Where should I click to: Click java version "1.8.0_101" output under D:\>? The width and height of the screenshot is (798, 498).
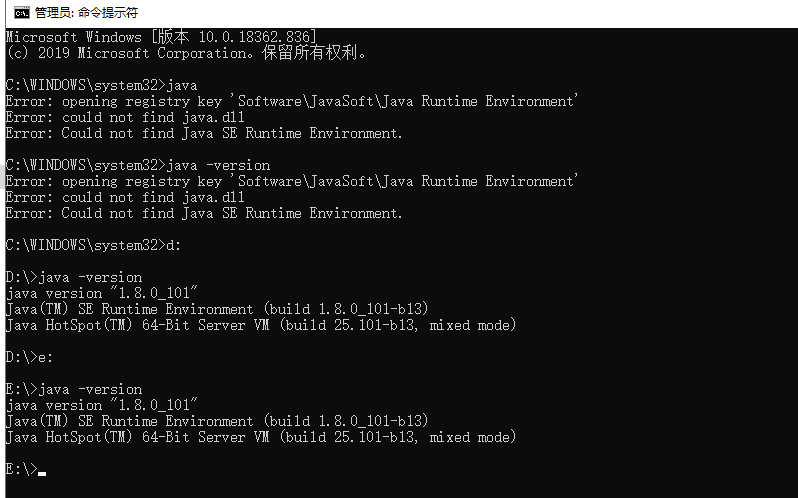tap(102, 293)
